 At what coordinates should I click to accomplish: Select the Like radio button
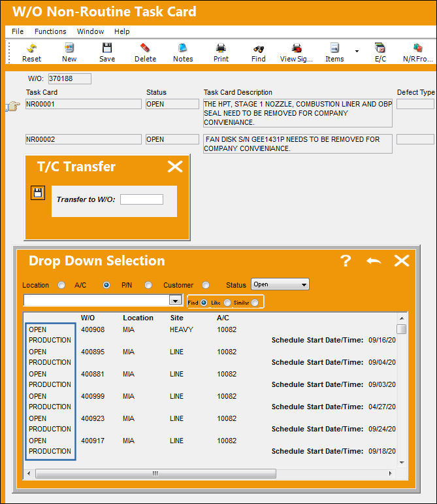coord(227,303)
